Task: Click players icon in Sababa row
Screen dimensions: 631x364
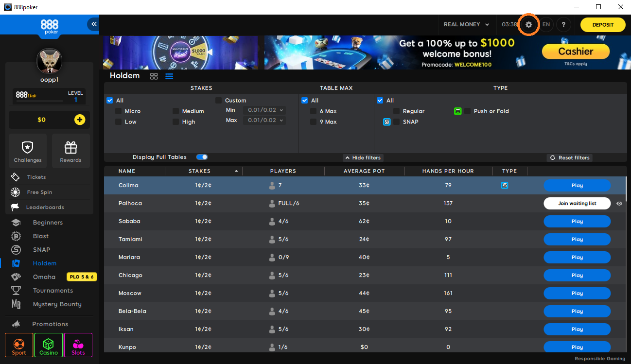Action: click(272, 221)
